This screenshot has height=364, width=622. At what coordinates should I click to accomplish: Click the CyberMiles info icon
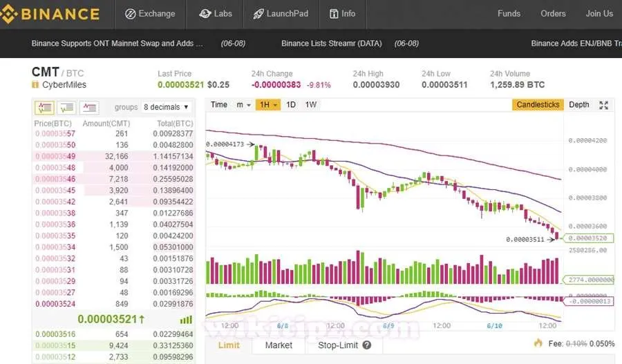coord(35,84)
